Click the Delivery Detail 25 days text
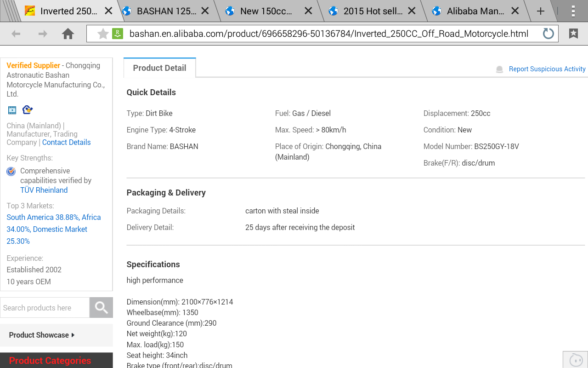This screenshot has width=588, height=368. pos(300,227)
